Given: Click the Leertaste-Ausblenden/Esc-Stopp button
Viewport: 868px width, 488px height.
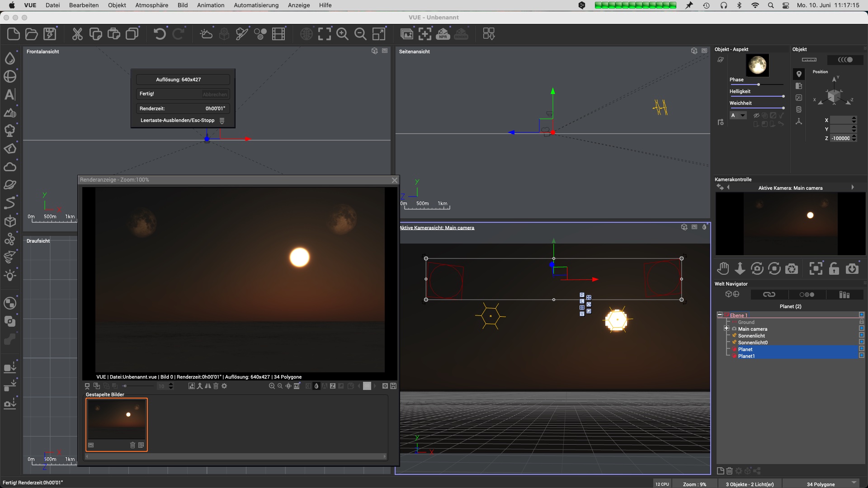Looking at the screenshot, I should click(x=177, y=120).
